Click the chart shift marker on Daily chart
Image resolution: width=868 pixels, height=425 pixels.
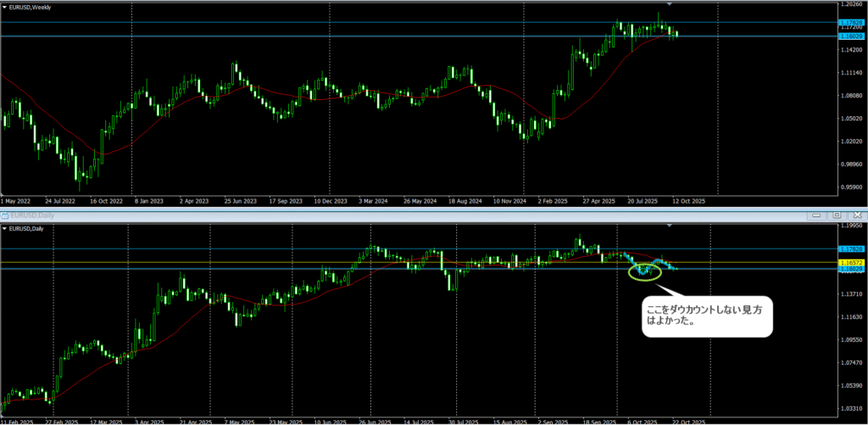(x=670, y=226)
